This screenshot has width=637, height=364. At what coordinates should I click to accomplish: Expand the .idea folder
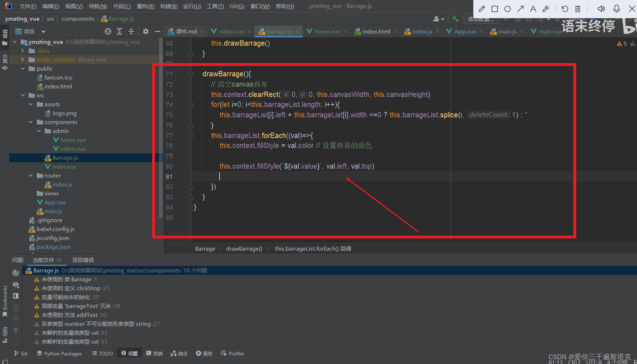pyautogui.click(x=23, y=51)
